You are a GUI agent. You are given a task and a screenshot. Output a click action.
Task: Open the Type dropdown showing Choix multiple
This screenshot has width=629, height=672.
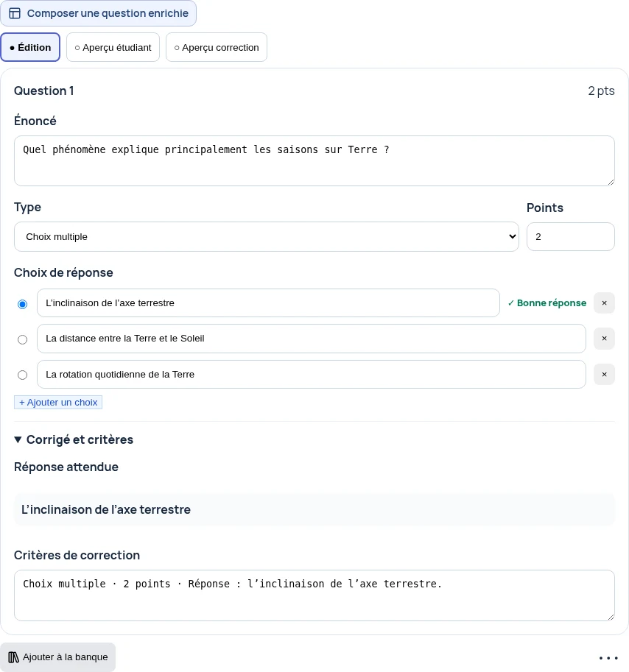267,236
